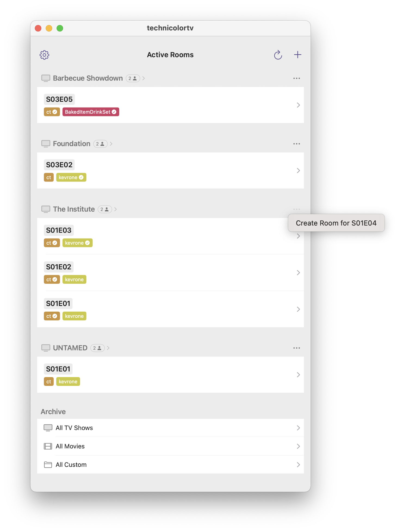Open the Foundation S03E02 room row

point(170,171)
